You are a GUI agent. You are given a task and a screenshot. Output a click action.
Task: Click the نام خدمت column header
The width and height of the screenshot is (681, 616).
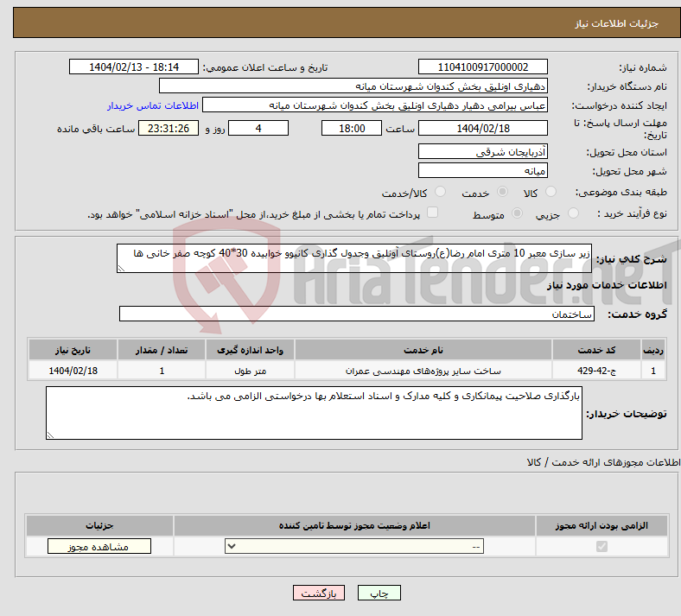[423, 350]
